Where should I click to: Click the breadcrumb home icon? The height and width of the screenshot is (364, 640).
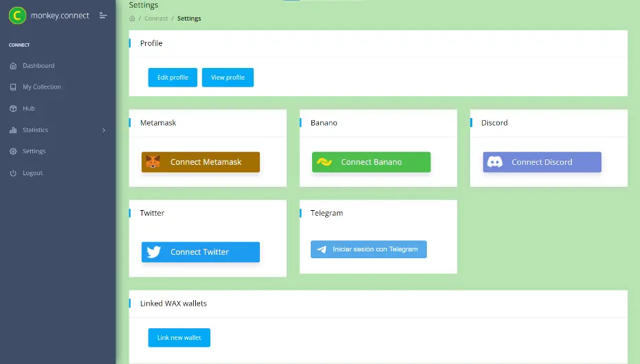coord(132,19)
